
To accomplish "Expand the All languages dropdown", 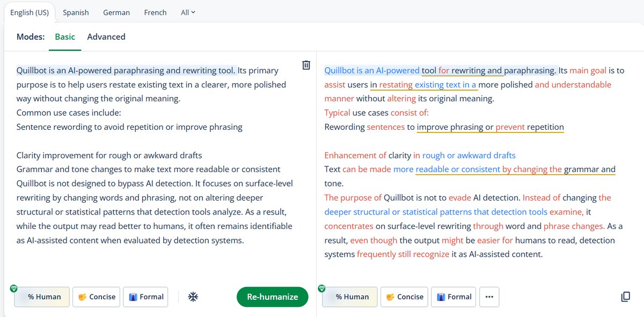I will (188, 12).
